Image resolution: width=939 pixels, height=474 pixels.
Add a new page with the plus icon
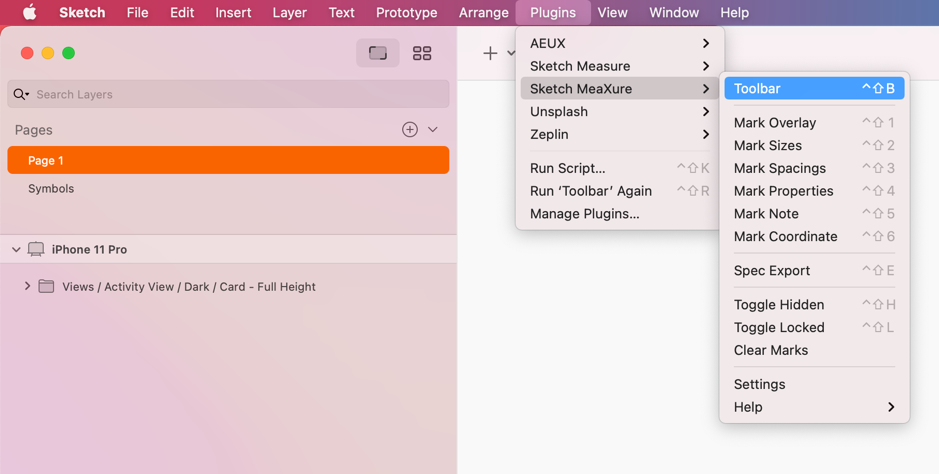410,129
